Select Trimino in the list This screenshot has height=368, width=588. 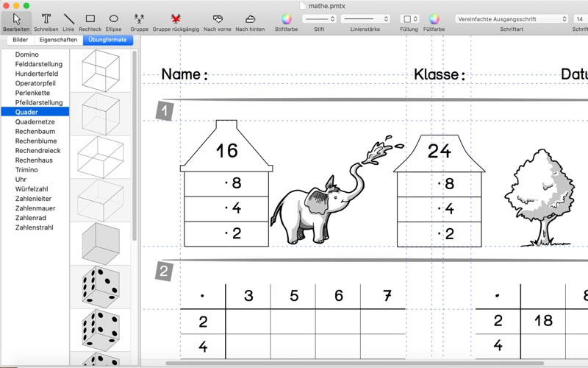coord(26,170)
